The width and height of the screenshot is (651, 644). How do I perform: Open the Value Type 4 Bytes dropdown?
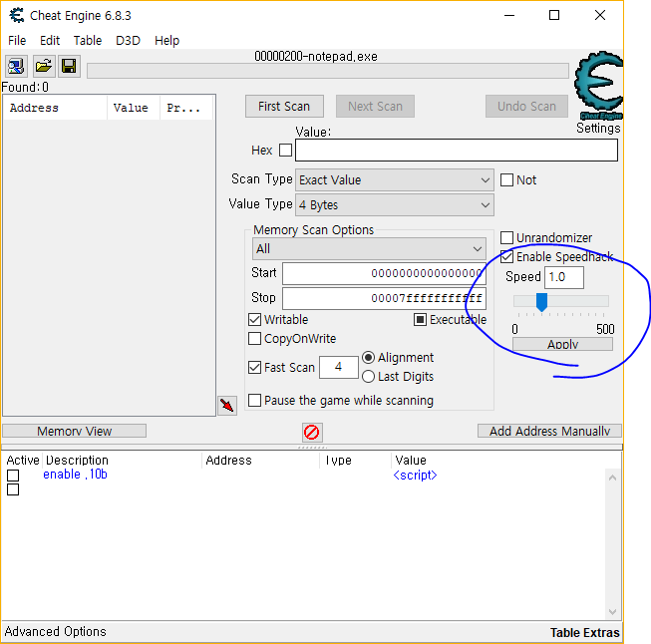pyautogui.click(x=395, y=205)
